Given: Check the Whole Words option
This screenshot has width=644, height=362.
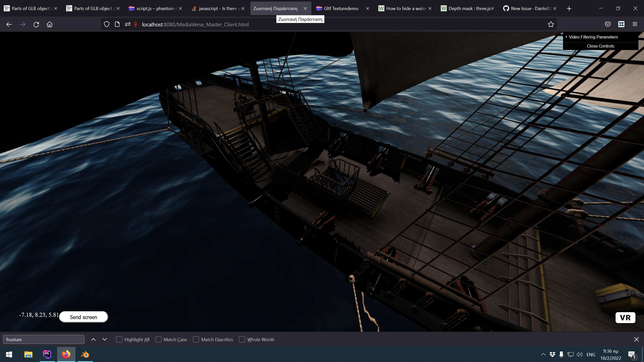Looking at the screenshot, I should pyautogui.click(x=242, y=339).
